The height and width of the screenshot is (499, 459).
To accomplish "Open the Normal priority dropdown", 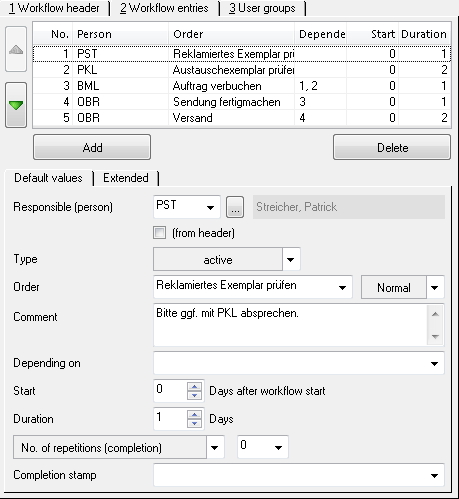I will [435, 287].
